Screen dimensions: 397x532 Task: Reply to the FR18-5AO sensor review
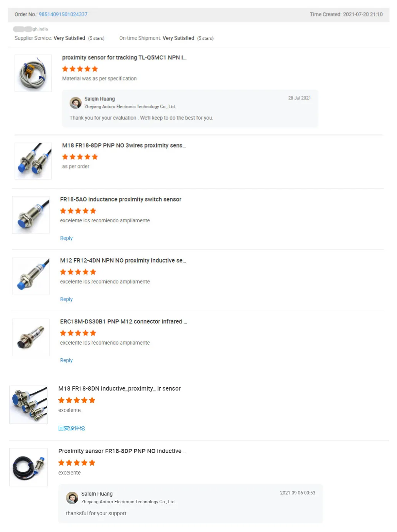pyautogui.click(x=66, y=238)
